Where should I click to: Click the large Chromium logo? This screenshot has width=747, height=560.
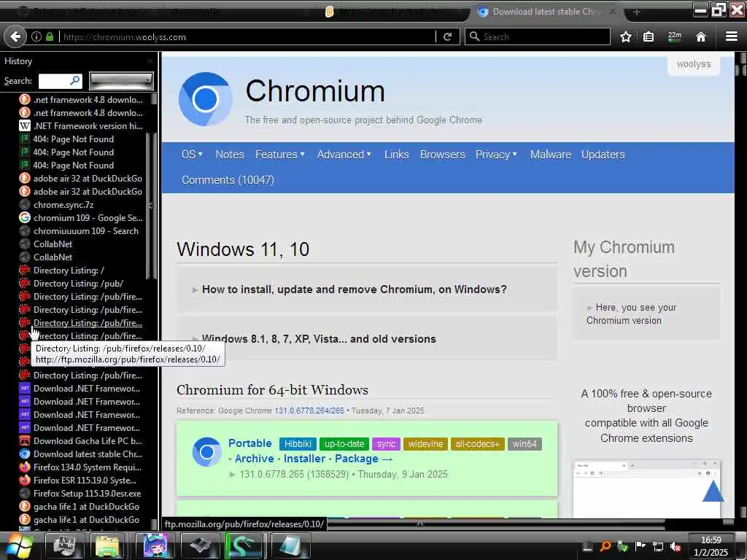pyautogui.click(x=205, y=99)
